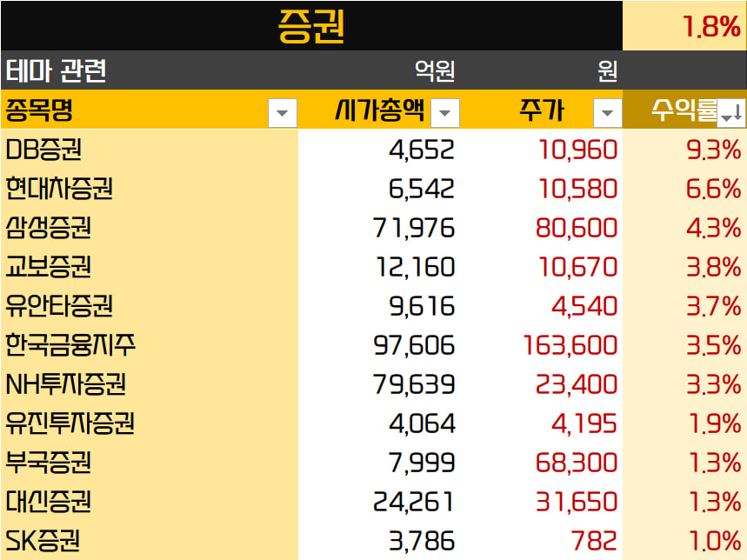Click stock price 10,580
This screenshot has height=560, width=747.
pos(578,189)
